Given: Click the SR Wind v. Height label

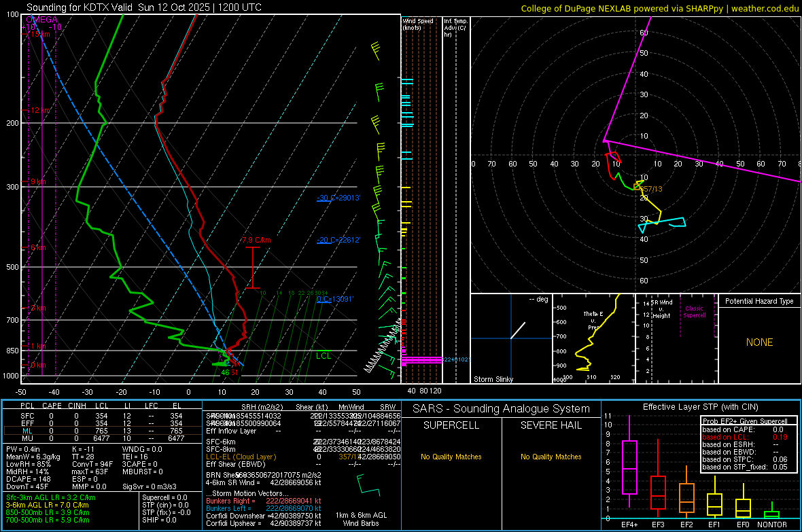Looking at the screenshot, I should tap(661, 309).
